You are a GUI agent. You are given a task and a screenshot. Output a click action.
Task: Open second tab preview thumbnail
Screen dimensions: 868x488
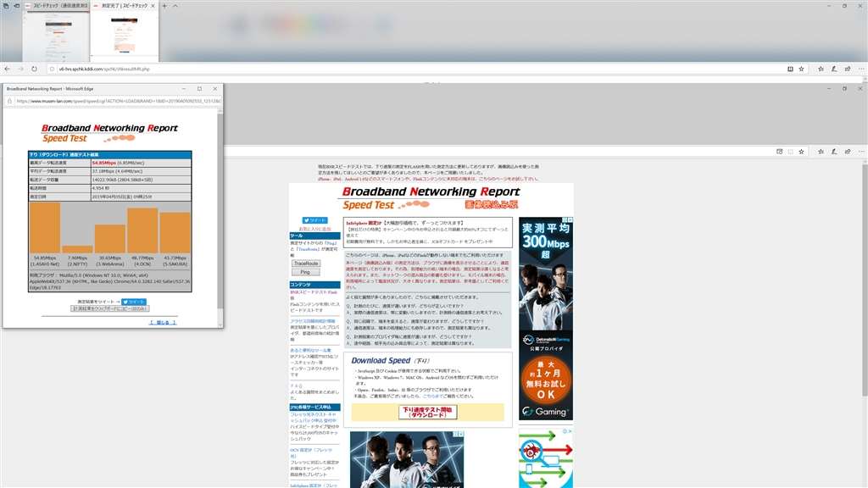tap(124, 36)
